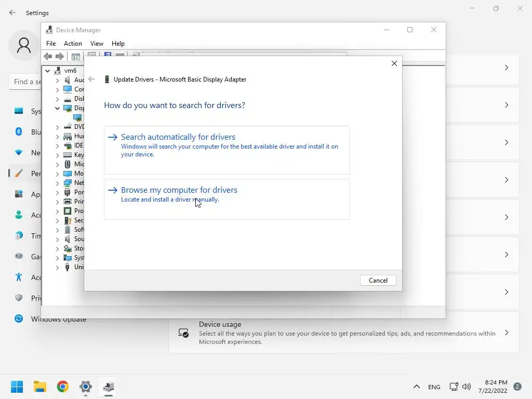Cancel the Update Drivers dialog
Viewport: 532px width, 399px height.
[x=378, y=280]
